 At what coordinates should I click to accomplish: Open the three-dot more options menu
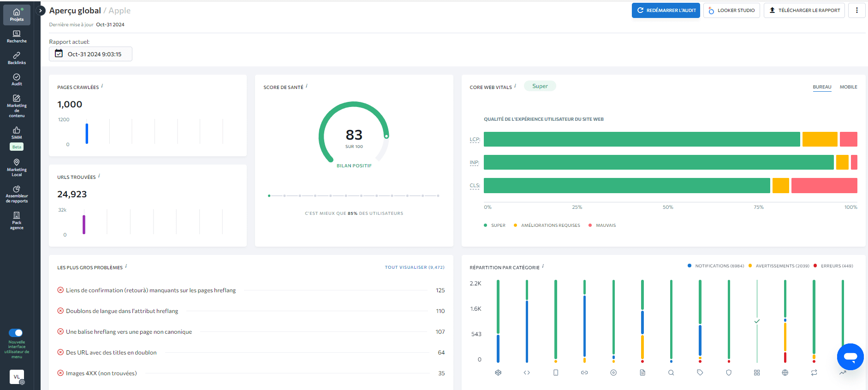[857, 10]
